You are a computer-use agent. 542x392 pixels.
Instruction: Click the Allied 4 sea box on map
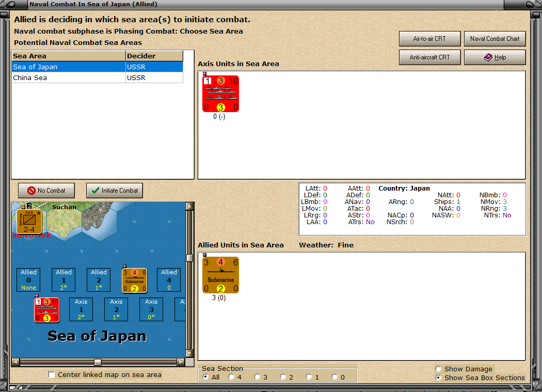[169, 279]
